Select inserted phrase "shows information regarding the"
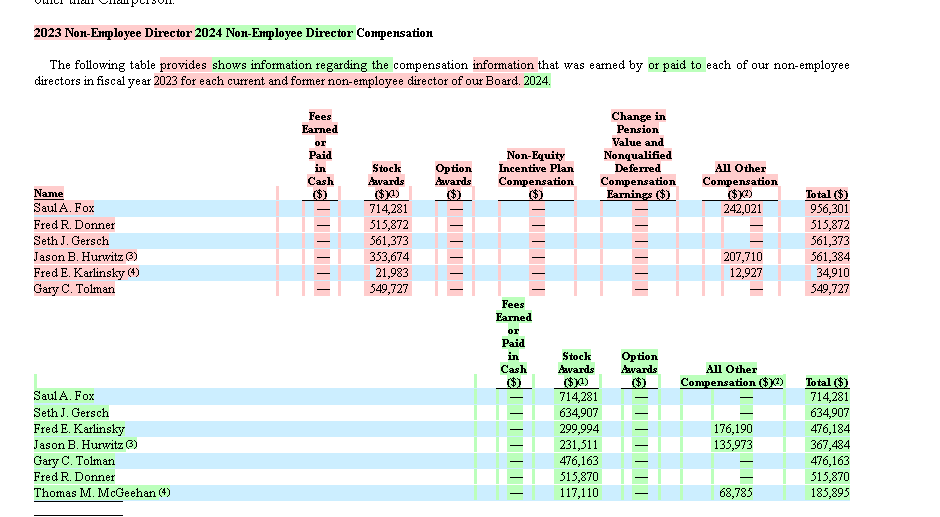The height and width of the screenshot is (517, 940). [x=301, y=65]
